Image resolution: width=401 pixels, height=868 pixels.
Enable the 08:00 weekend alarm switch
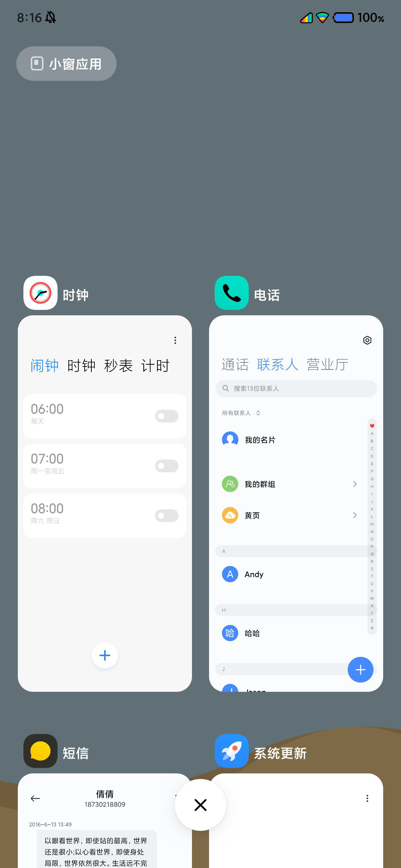(x=167, y=516)
